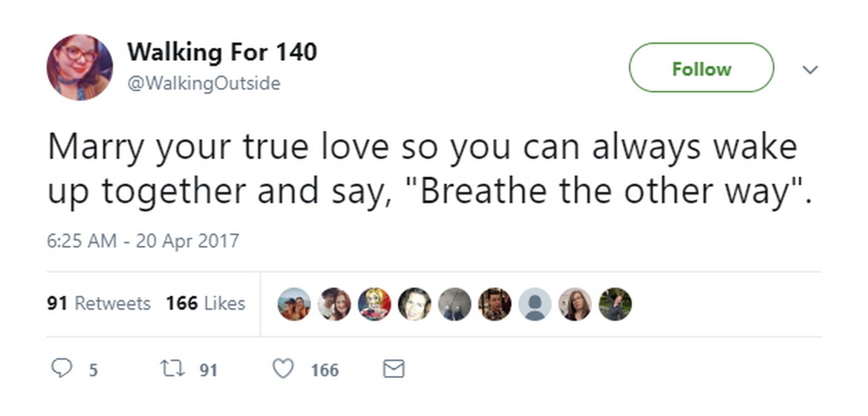Click the man in patterned shirt avatar

(495, 304)
